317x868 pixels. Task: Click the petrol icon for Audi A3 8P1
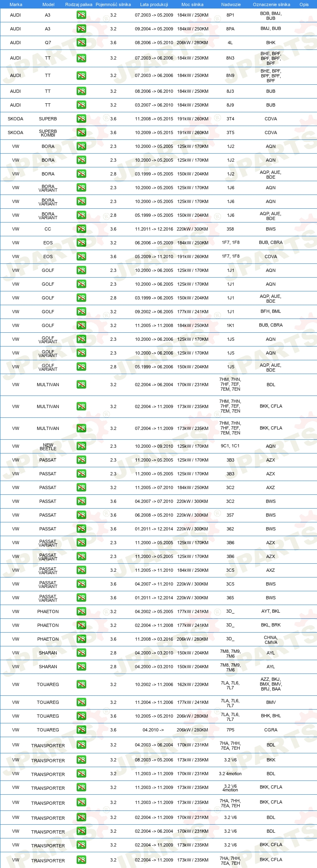coord(81,15)
